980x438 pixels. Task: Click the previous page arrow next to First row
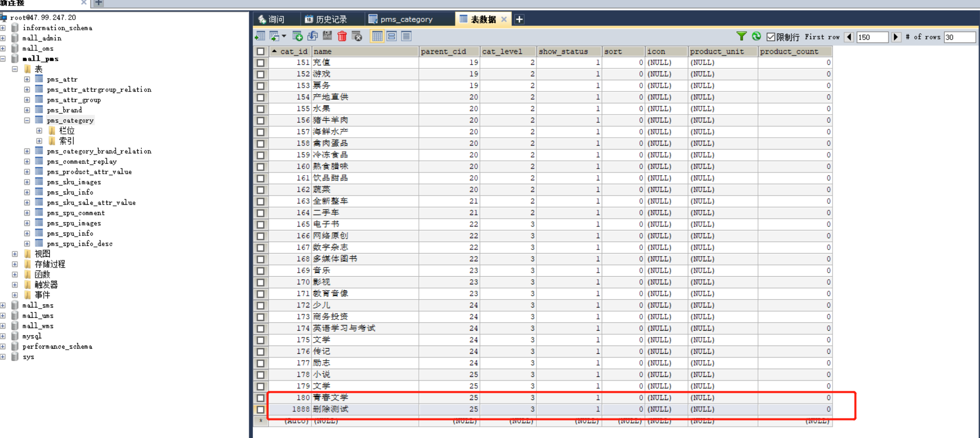tap(849, 37)
